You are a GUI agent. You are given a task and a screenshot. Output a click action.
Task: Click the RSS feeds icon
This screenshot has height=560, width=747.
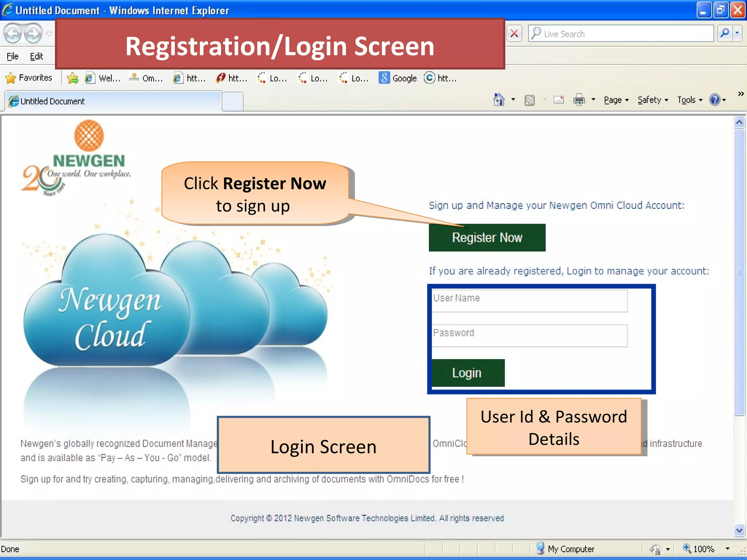point(529,100)
